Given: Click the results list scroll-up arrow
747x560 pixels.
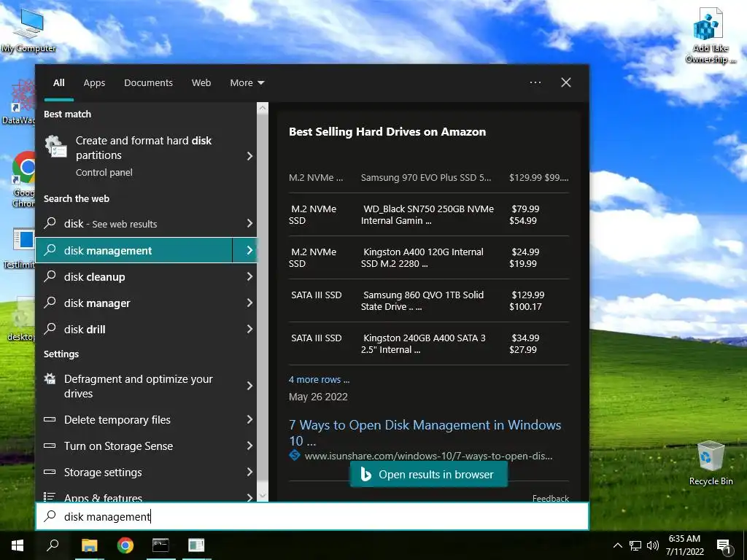Looking at the screenshot, I should click(x=263, y=108).
